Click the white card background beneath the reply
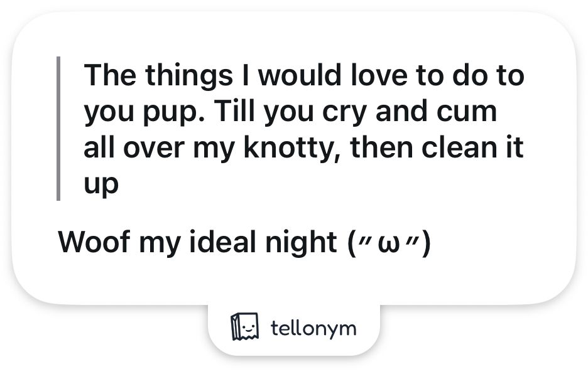The height and width of the screenshot is (384, 588). (294, 280)
